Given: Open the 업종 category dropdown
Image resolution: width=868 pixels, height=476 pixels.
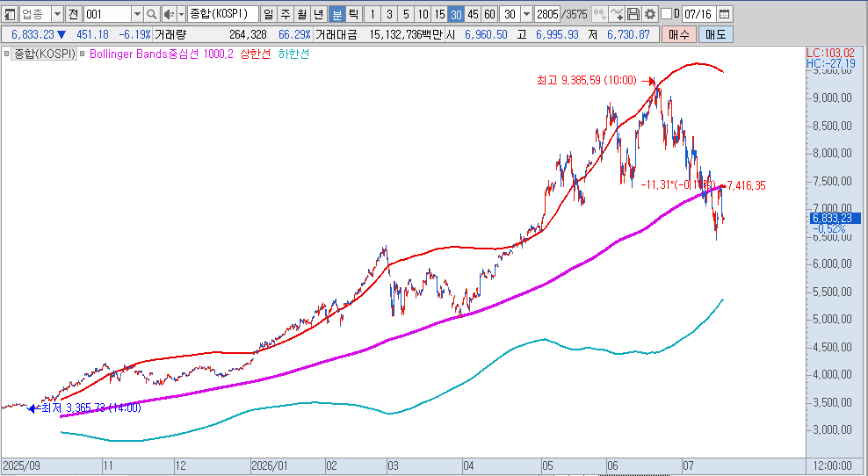Looking at the screenshot, I should [57, 14].
